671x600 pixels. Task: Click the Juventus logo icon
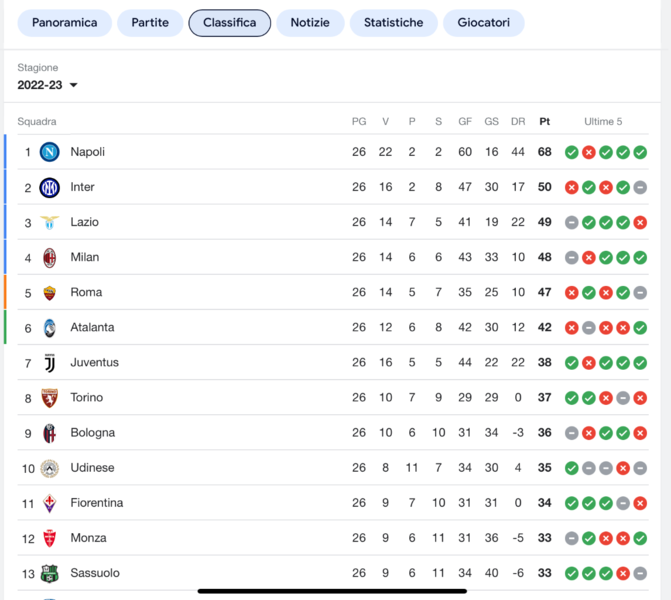pyautogui.click(x=49, y=362)
